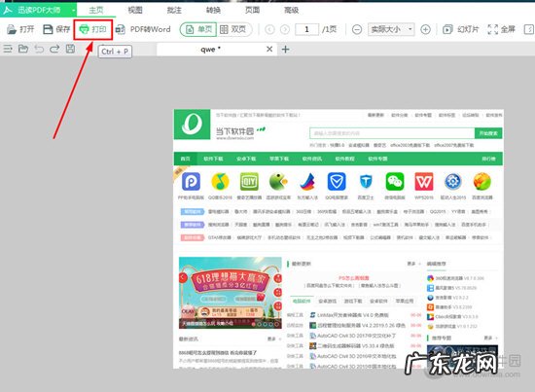Click the page number input field

(306, 29)
